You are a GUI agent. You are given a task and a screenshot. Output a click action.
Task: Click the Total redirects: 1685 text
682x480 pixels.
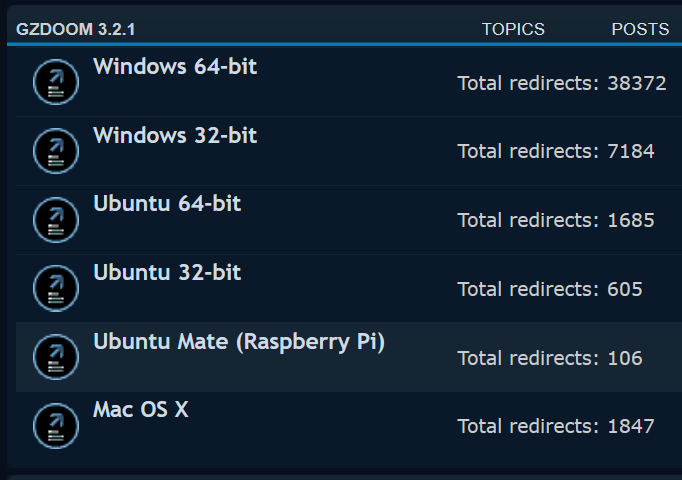click(556, 220)
